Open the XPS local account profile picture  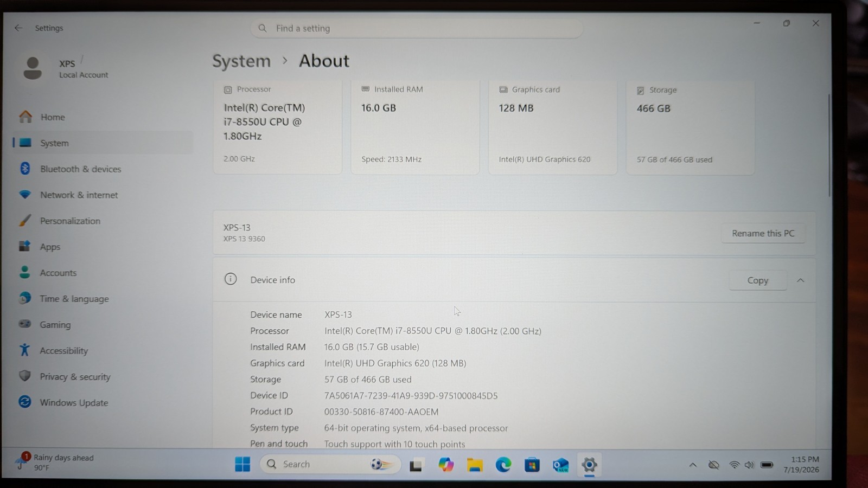click(33, 68)
